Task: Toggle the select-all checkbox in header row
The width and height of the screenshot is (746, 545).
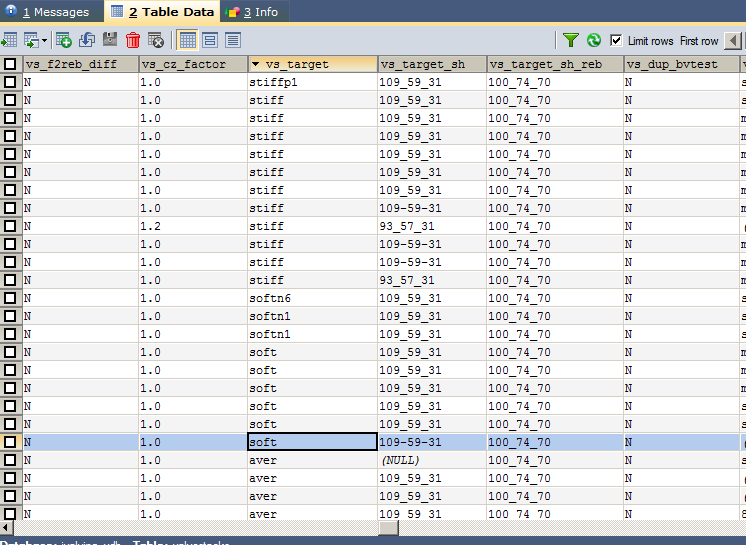Action: click(x=10, y=64)
